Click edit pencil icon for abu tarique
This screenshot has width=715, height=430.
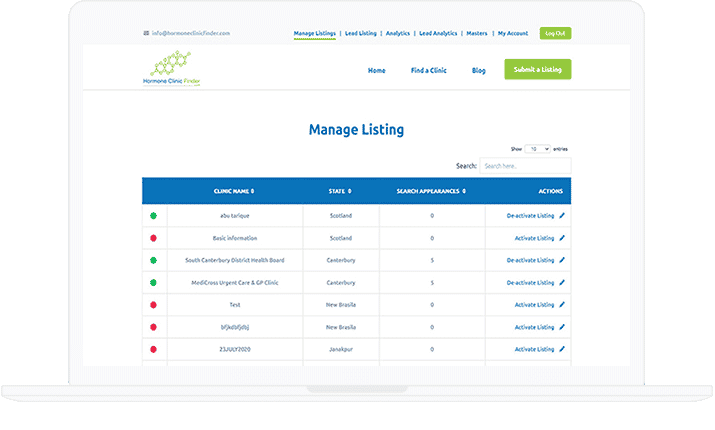click(x=562, y=216)
